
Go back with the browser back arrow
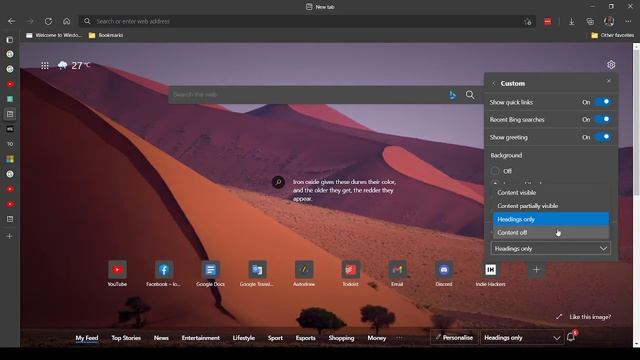tap(11, 21)
